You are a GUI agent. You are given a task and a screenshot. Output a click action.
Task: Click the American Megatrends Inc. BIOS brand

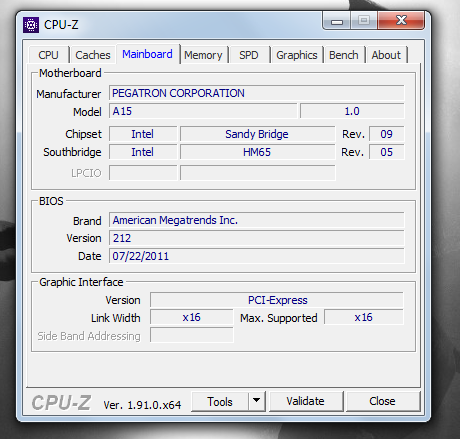click(x=257, y=220)
